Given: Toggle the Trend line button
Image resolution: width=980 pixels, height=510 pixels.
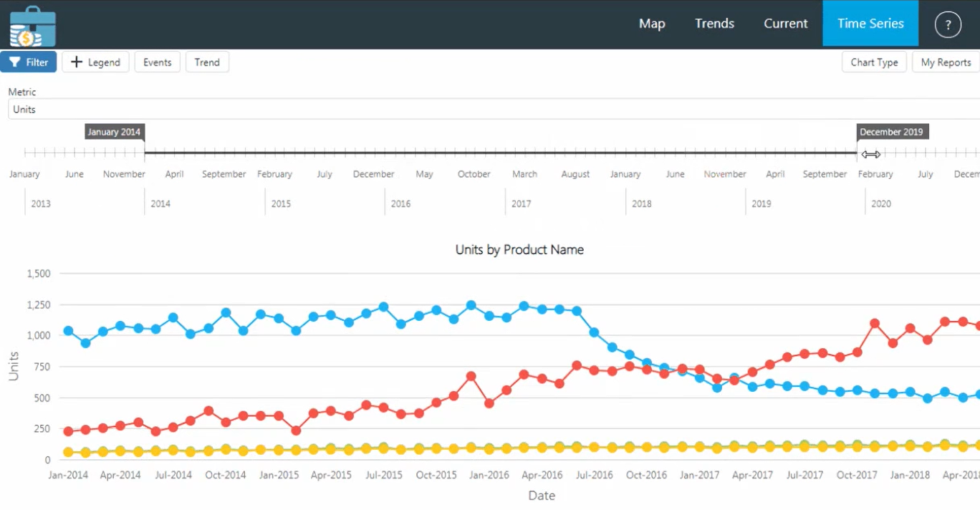Looking at the screenshot, I should [207, 62].
